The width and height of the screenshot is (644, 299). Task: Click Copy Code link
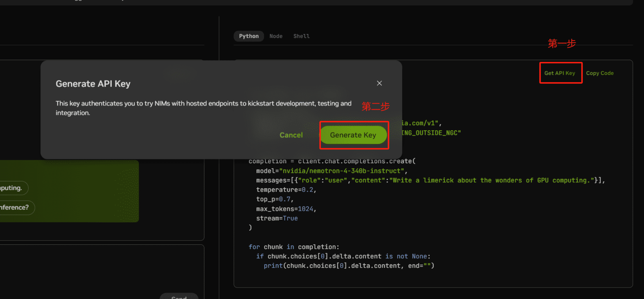[x=600, y=73]
